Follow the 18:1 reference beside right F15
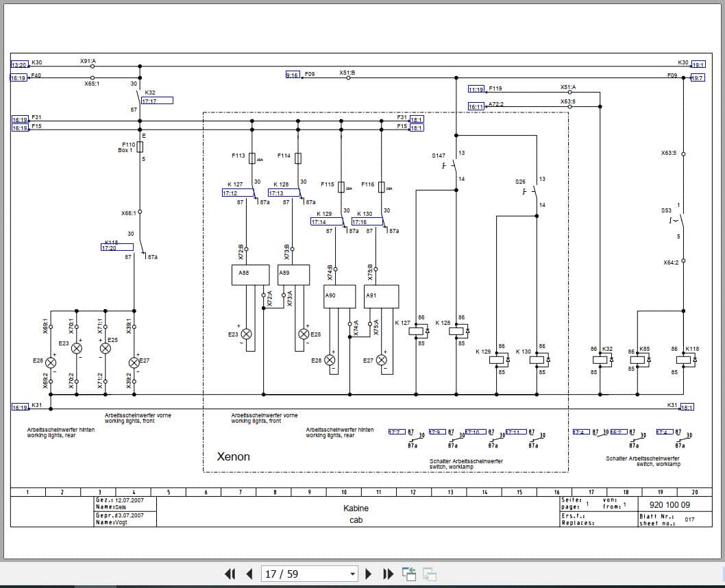 [x=417, y=127]
